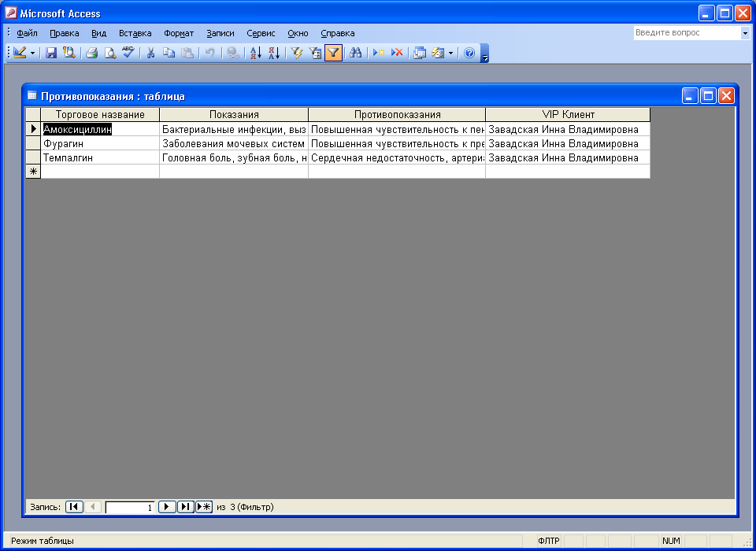The height and width of the screenshot is (551, 756).
Task: Select the Показания column header
Action: (234, 115)
